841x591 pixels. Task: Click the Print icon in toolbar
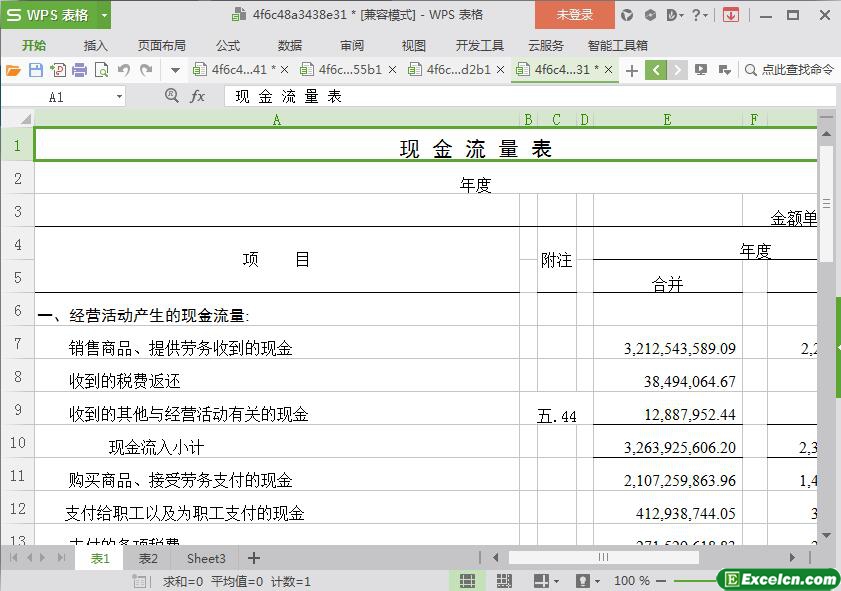[x=80, y=70]
